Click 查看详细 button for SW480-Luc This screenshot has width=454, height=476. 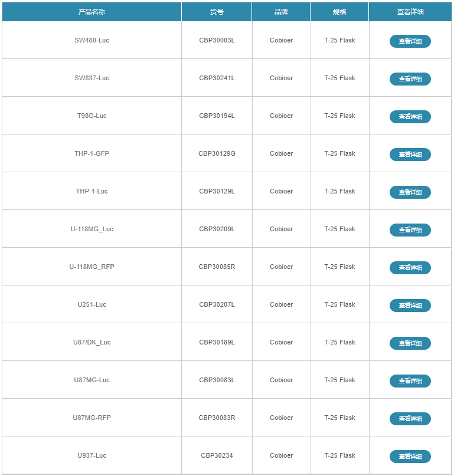point(410,41)
